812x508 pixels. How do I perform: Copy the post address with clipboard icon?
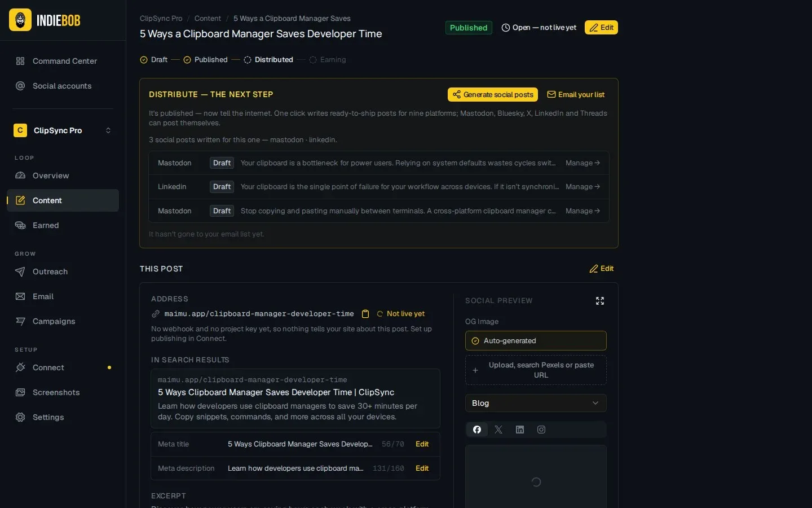(365, 314)
